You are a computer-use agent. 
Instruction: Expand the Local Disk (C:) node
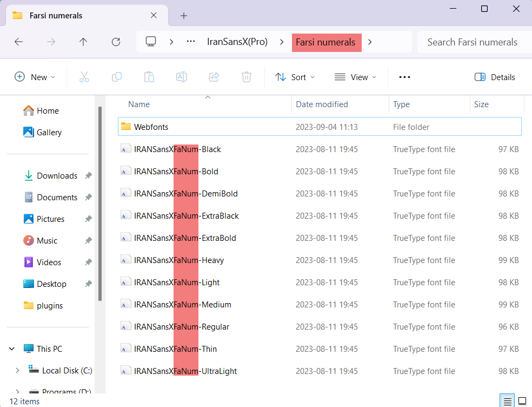17,371
